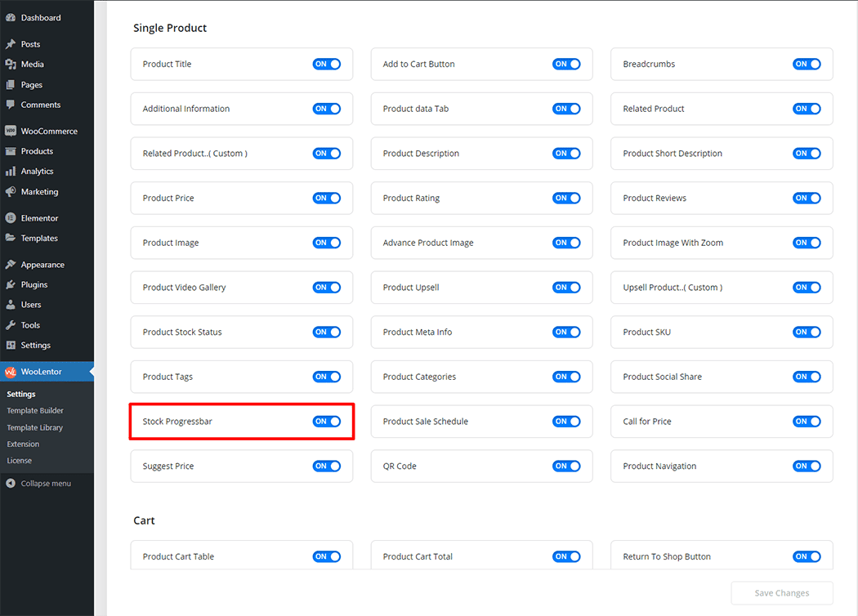858x616 pixels.
Task: Click the WooLentor logo icon
Action: click(x=11, y=372)
